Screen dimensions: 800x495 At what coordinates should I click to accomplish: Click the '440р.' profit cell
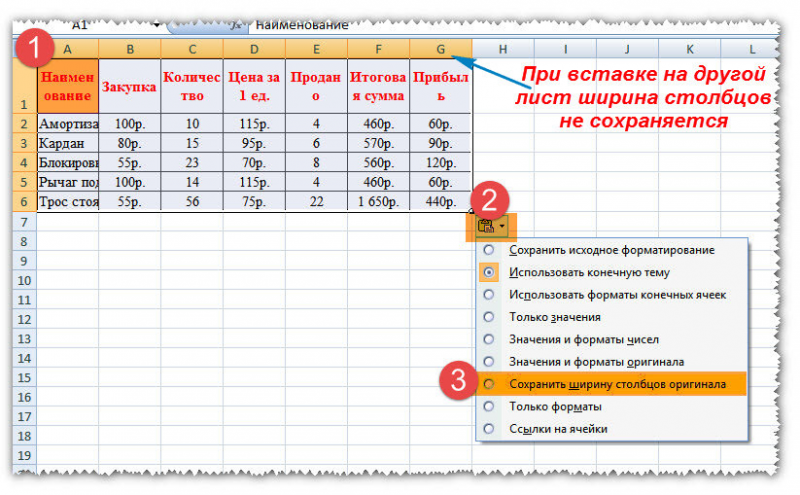coord(441,202)
